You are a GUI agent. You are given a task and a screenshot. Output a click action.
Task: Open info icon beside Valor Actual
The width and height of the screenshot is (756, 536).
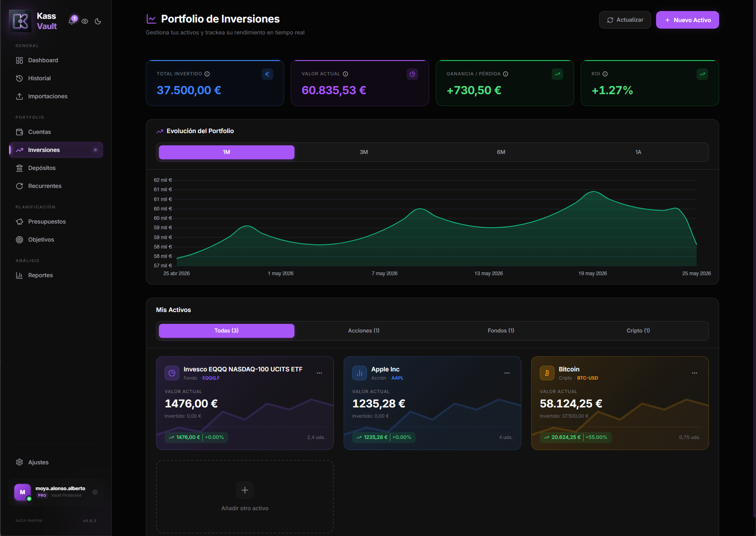pyautogui.click(x=346, y=74)
